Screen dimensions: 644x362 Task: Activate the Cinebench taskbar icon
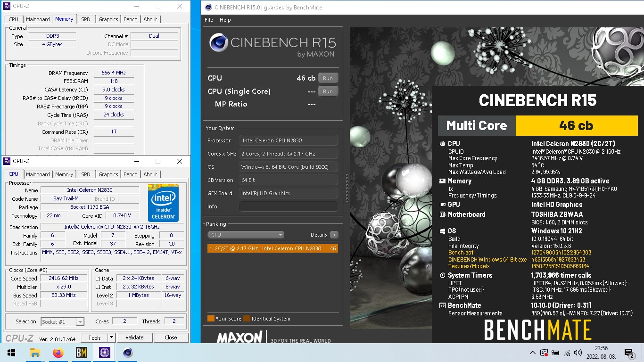pyautogui.click(x=127, y=353)
